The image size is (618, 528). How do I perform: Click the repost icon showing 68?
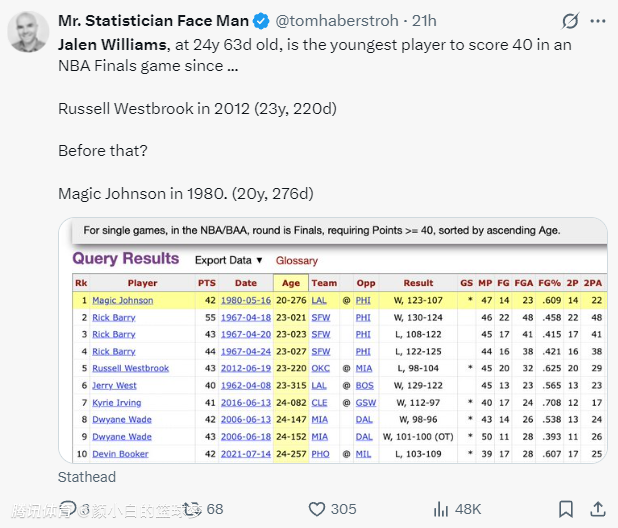coord(192,509)
